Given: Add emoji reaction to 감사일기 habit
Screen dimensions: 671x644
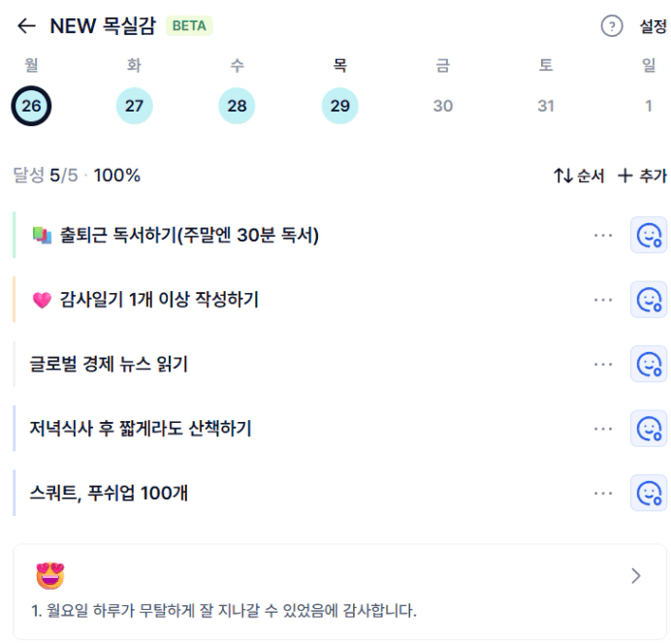Looking at the screenshot, I should [x=648, y=300].
